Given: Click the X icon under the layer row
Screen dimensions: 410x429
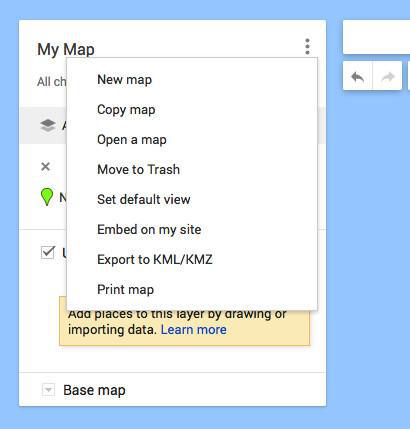Looking at the screenshot, I should click(x=46, y=166).
